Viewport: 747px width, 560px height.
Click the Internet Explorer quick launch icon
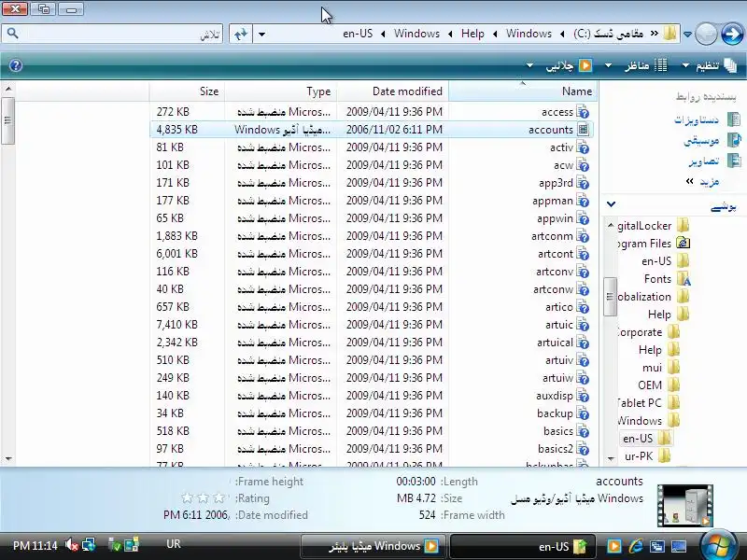point(636,546)
